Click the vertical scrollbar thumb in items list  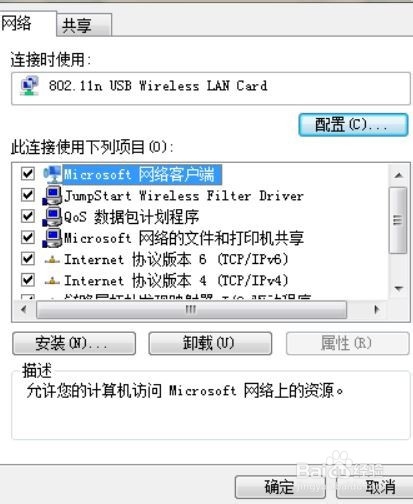pyautogui.click(x=398, y=220)
